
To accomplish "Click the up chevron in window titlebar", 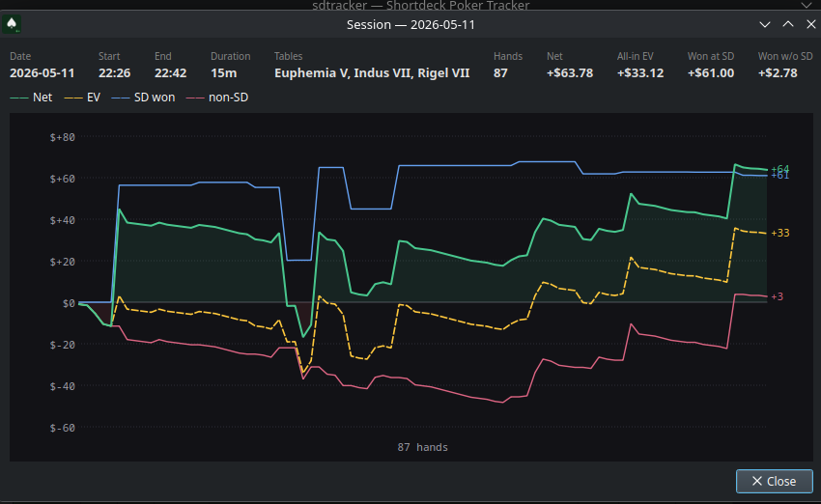I will [x=787, y=24].
